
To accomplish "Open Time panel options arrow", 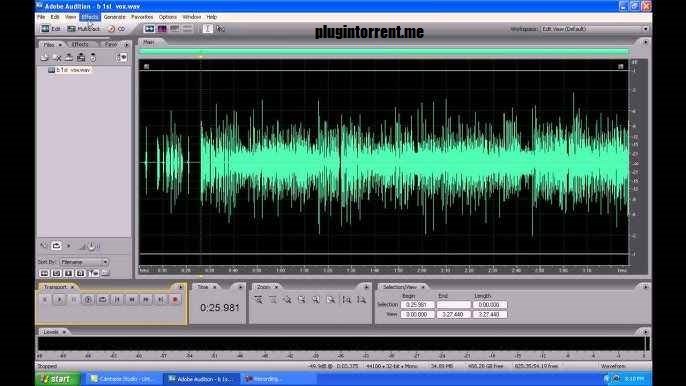I will (241, 287).
